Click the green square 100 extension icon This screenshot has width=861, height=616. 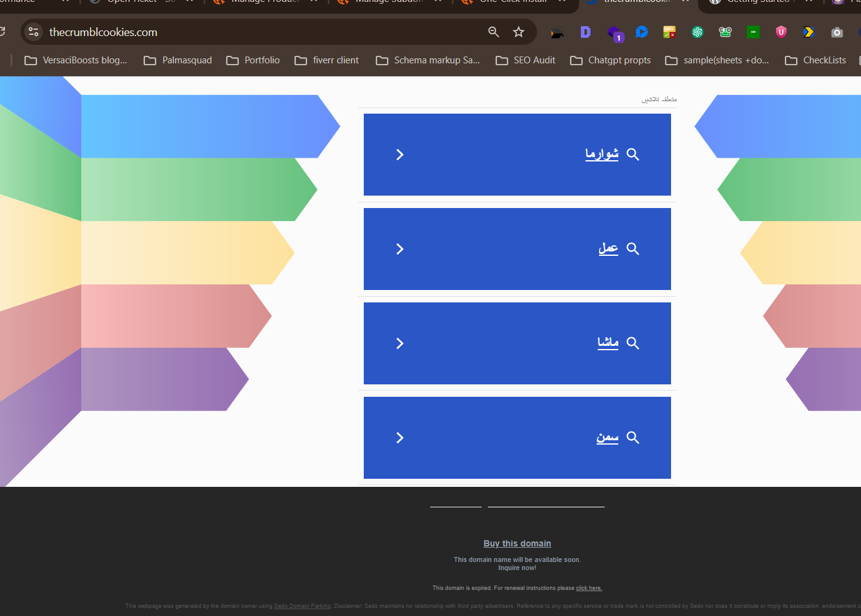point(753,32)
